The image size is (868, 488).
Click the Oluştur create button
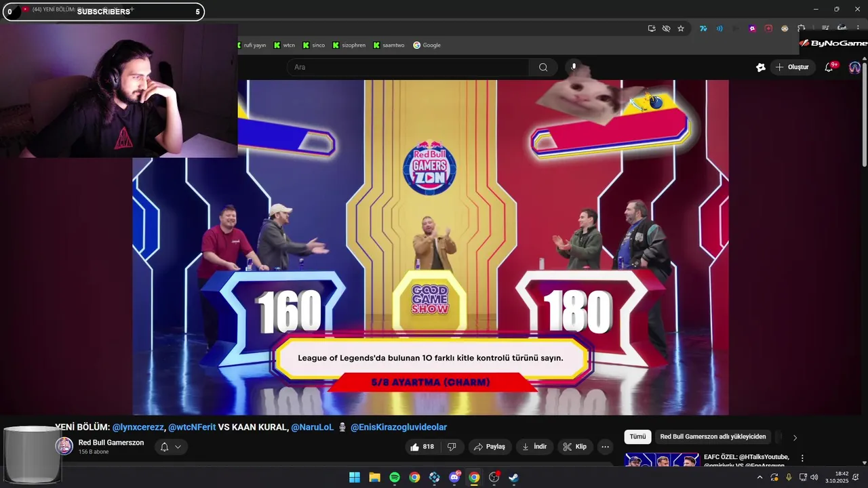pyautogui.click(x=793, y=67)
